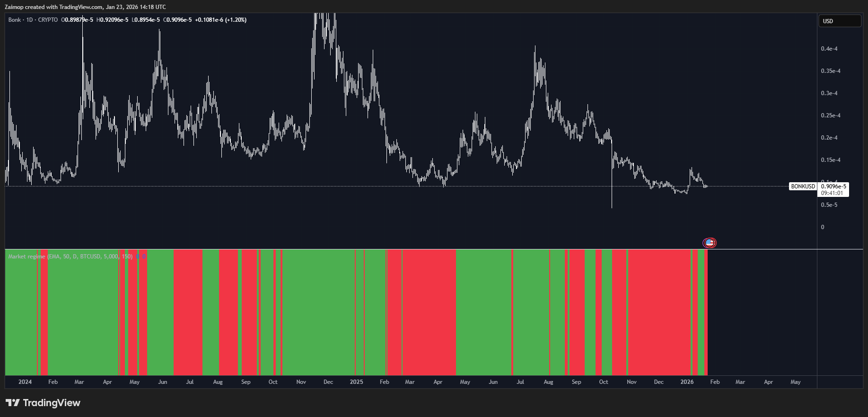Click the +0.1081e-6 (+1.20%) change value
The image size is (868, 417).
220,20
